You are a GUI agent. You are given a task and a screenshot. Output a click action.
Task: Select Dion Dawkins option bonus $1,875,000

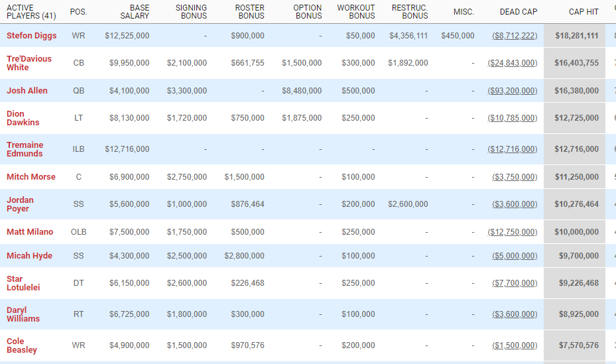coord(302,118)
